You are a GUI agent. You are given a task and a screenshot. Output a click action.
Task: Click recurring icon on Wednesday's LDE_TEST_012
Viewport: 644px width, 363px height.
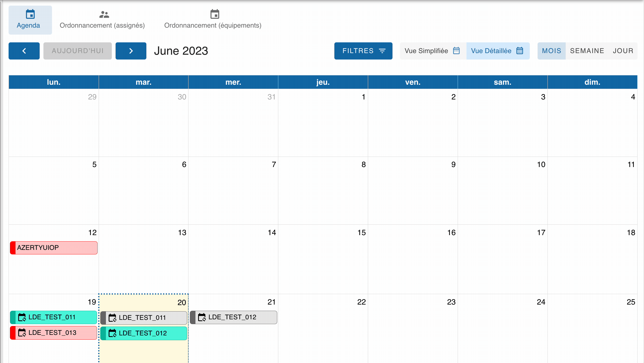tap(202, 317)
